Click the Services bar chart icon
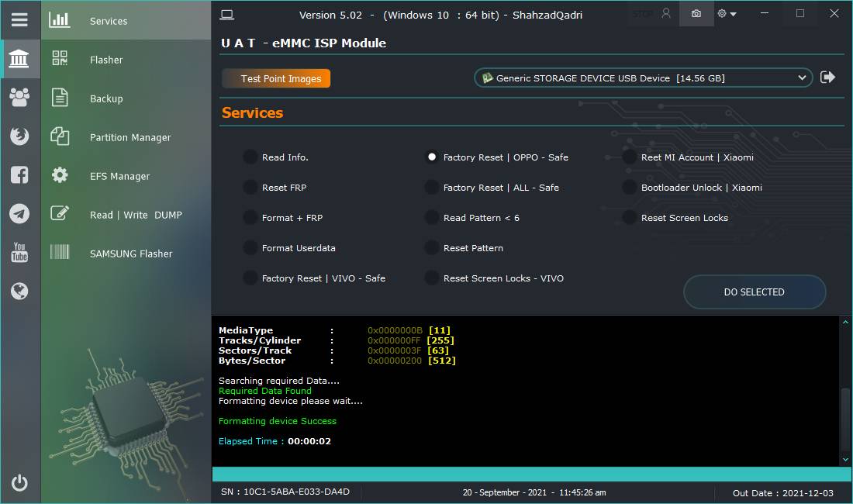Image resolution: width=853 pixels, height=504 pixels. pyautogui.click(x=59, y=20)
